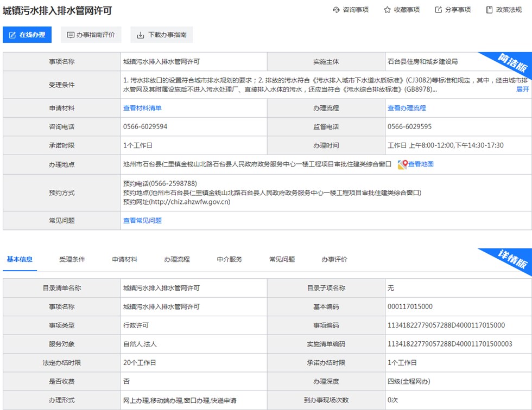Click the 承诺时限 value 1个工作日
Viewport: 532px width, 410px height.
click(138, 145)
